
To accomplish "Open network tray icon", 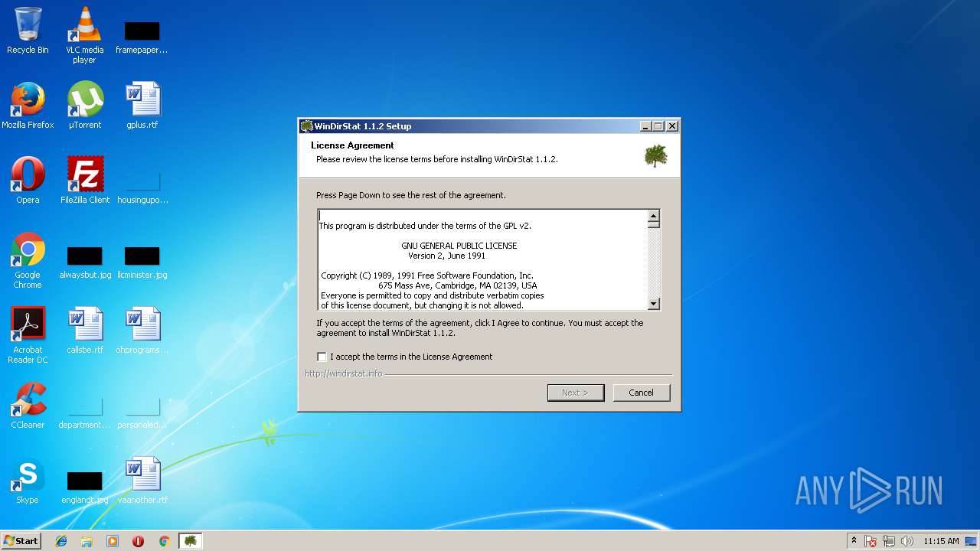I will point(889,541).
